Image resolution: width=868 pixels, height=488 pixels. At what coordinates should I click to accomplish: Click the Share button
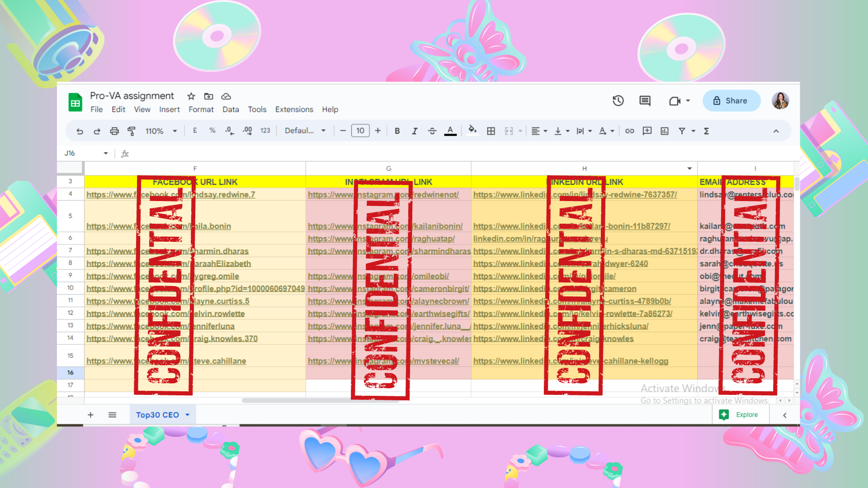(x=731, y=101)
